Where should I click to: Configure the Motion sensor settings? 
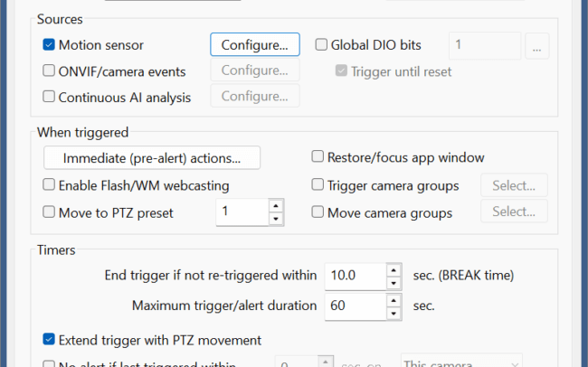tap(255, 44)
